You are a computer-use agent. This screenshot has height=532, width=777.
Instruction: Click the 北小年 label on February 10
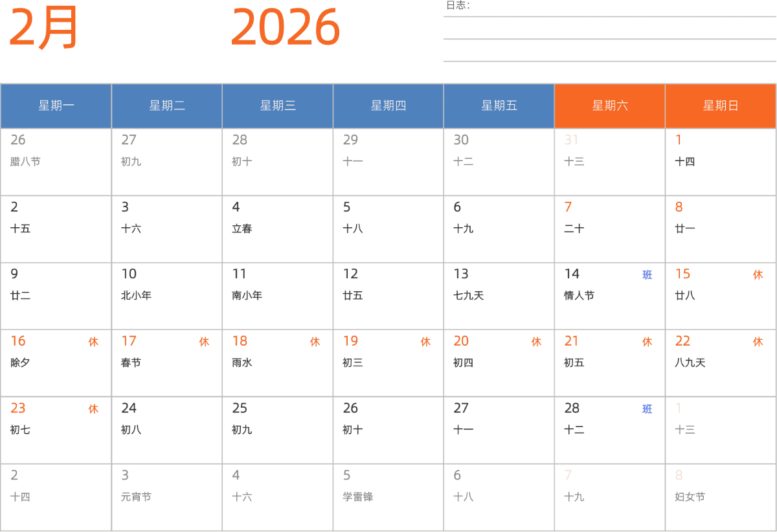coord(136,296)
